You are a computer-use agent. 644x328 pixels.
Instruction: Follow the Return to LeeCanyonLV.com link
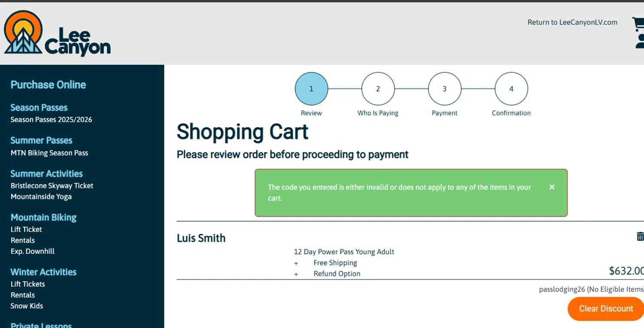pyautogui.click(x=572, y=22)
